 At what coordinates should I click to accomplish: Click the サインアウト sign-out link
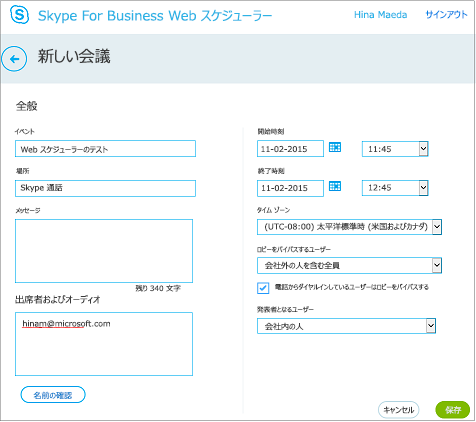click(x=446, y=15)
